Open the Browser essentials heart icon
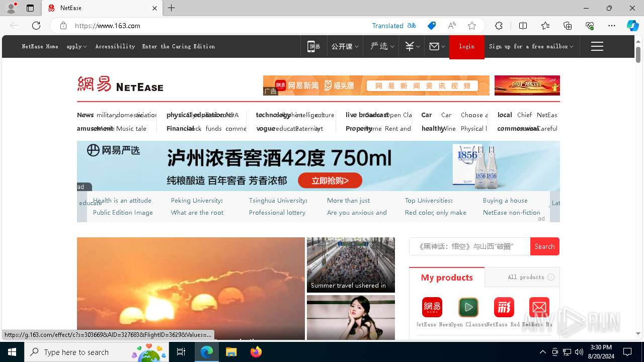The image size is (644, 362). pos(590,26)
